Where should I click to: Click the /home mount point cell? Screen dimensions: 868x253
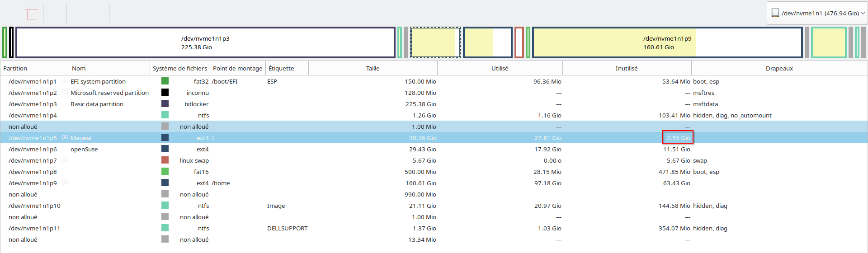(221, 183)
